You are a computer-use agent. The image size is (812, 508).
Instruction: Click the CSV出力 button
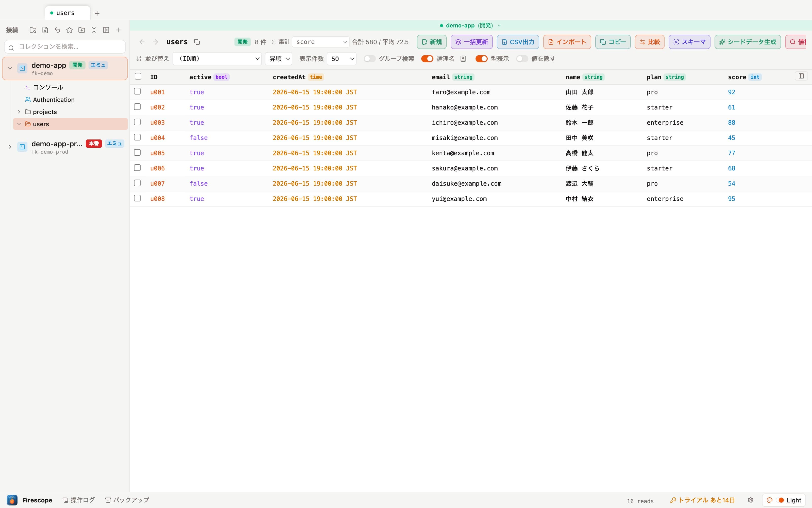pos(518,42)
